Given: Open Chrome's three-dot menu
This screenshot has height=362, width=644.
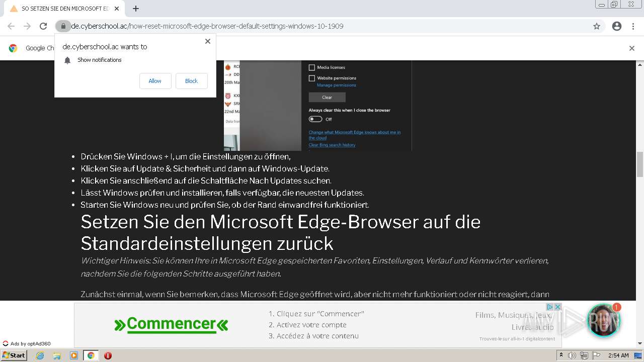Looking at the screenshot, I should click(633, 26).
